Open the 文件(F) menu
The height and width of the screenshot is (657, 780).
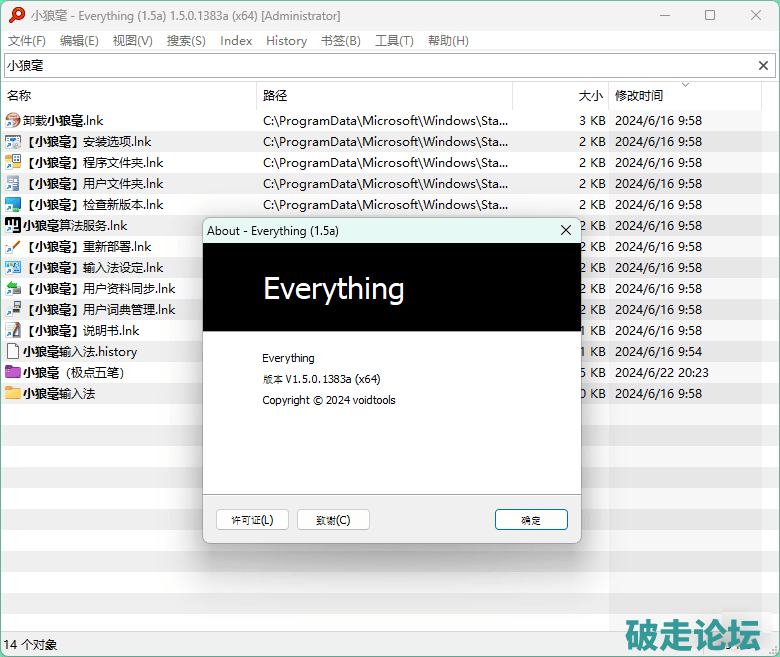(27, 41)
